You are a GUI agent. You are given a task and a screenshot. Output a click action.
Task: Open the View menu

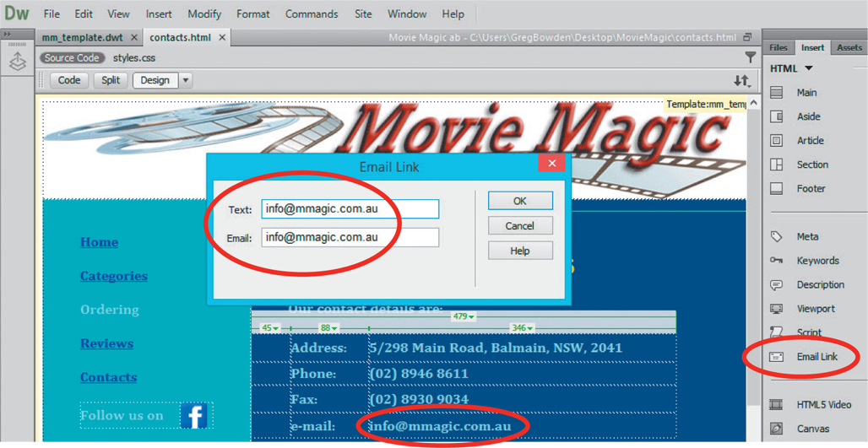pyautogui.click(x=118, y=13)
